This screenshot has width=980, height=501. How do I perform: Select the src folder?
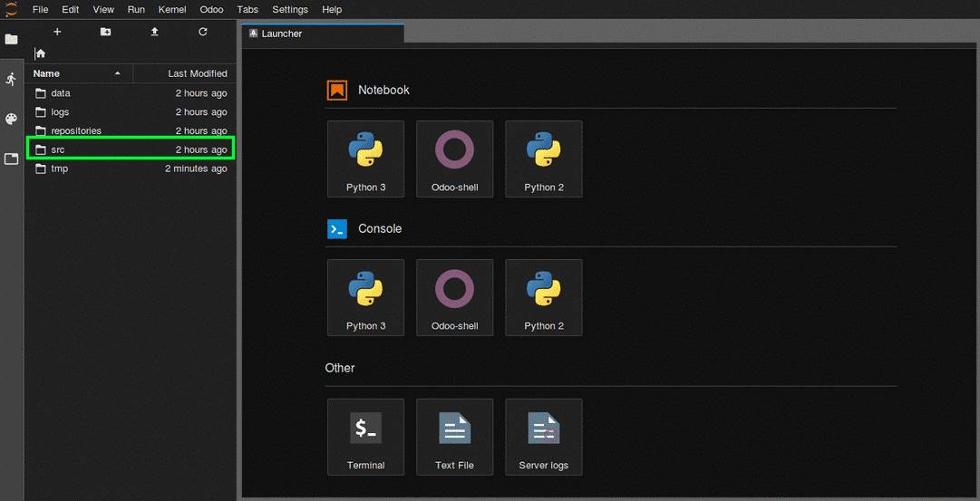pos(131,149)
